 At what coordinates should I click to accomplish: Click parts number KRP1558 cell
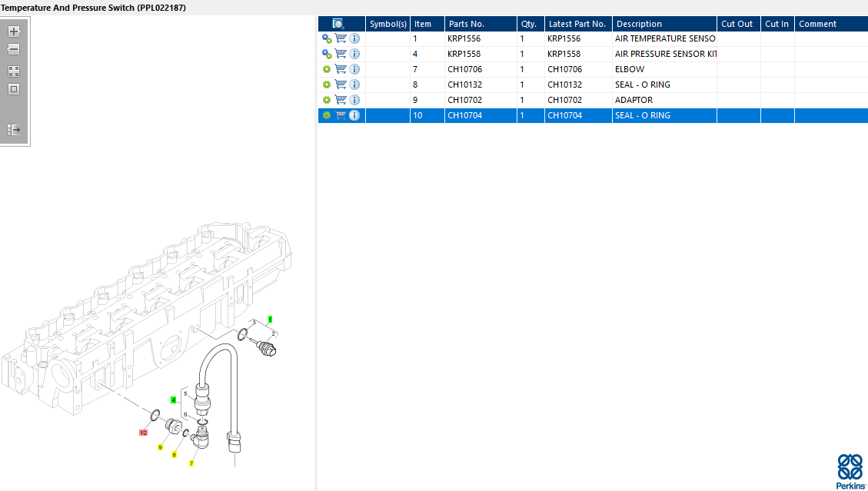point(481,54)
